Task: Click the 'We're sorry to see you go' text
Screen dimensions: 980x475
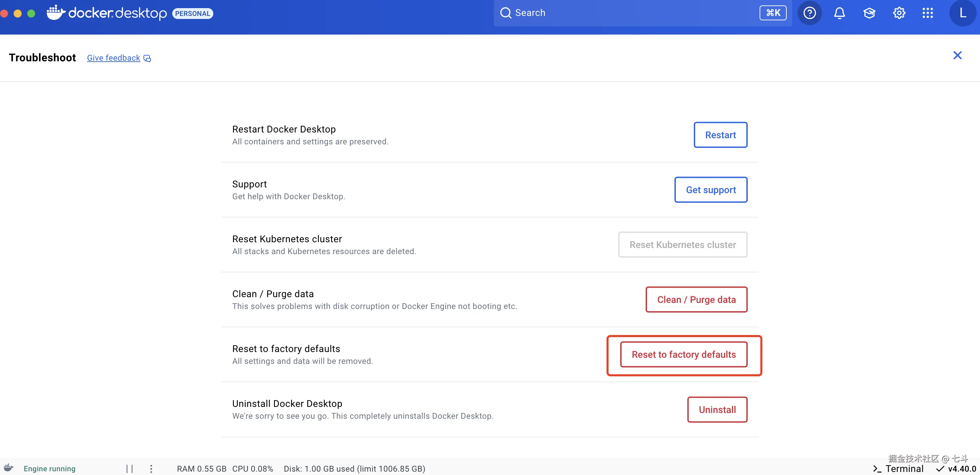Action: [x=363, y=416]
